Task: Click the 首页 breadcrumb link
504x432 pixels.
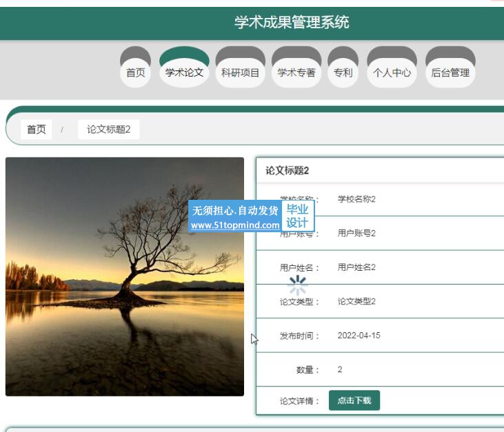Action: (x=37, y=130)
